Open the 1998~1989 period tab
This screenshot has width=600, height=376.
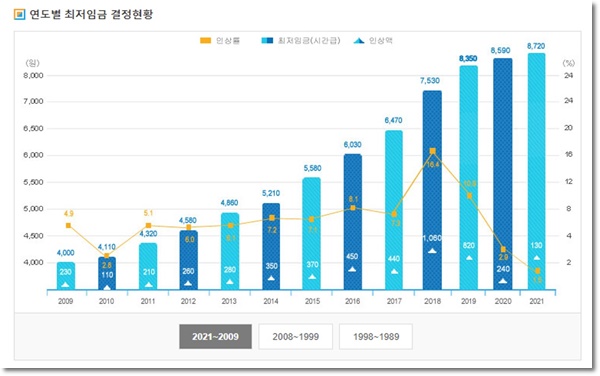click(x=376, y=336)
